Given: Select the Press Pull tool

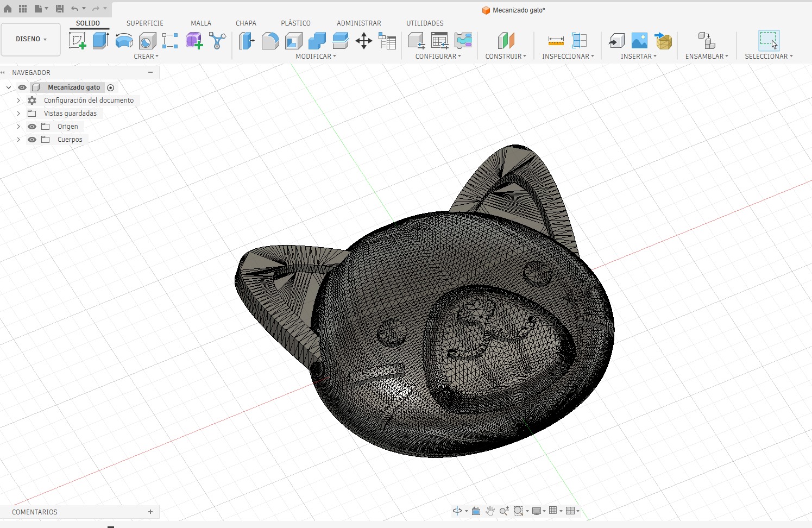Looking at the screenshot, I should 247,41.
